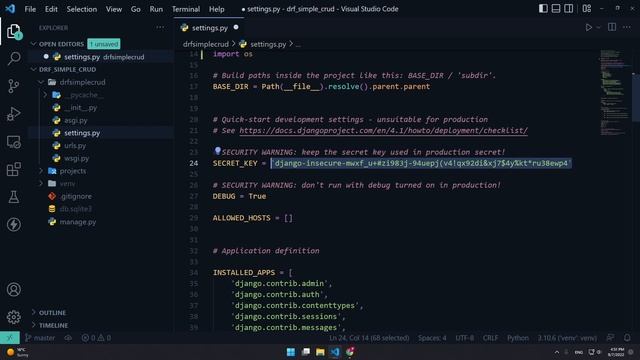Toggle the Primary Side Bar layout
This screenshot has width=640, height=360.
coord(543,9)
